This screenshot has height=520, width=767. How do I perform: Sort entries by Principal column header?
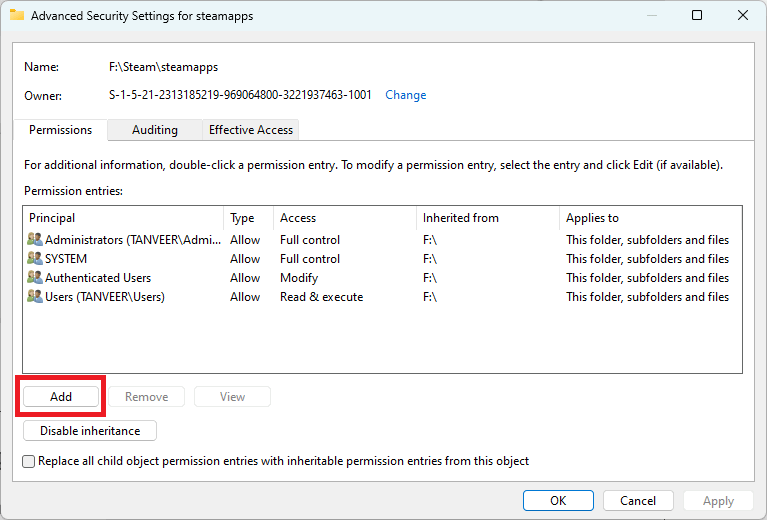pyautogui.click(x=123, y=218)
